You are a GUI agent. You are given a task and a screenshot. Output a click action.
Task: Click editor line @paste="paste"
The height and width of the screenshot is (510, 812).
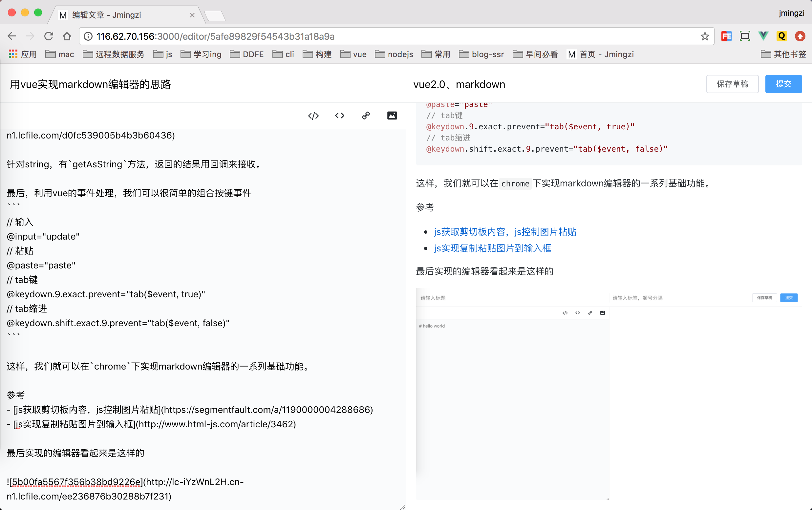tap(41, 266)
